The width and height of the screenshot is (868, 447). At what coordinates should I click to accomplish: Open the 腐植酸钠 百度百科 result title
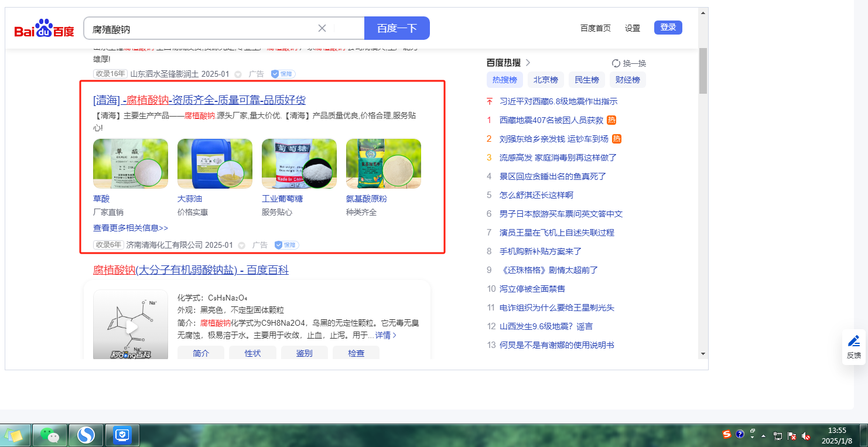pyautogui.click(x=191, y=270)
